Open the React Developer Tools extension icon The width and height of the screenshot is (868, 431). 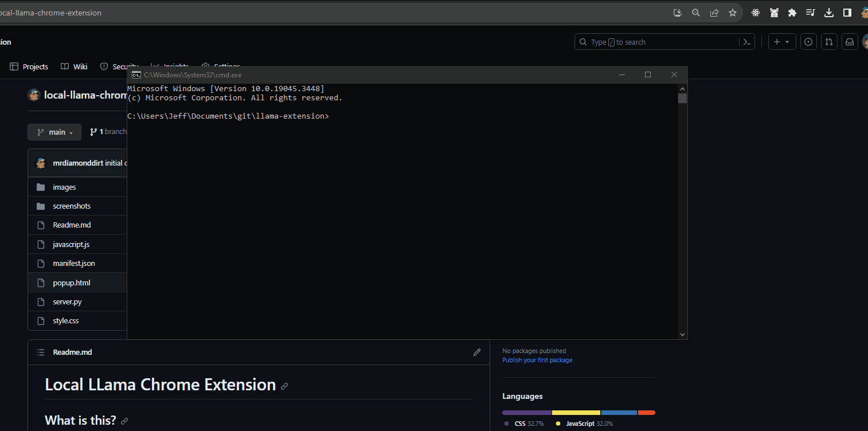pos(756,13)
